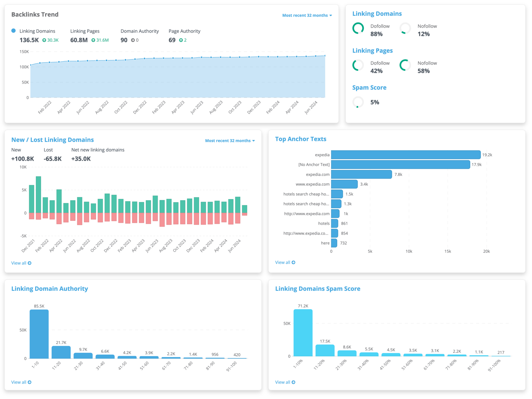Click the 'http://www.expedia.com' anchor bar 1k
532x399 pixels.
335,214
